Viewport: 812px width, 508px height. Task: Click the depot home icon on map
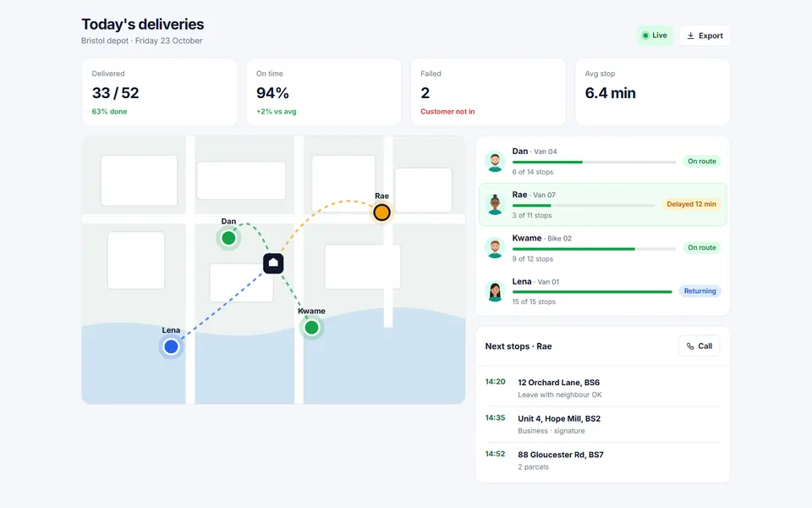273,263
